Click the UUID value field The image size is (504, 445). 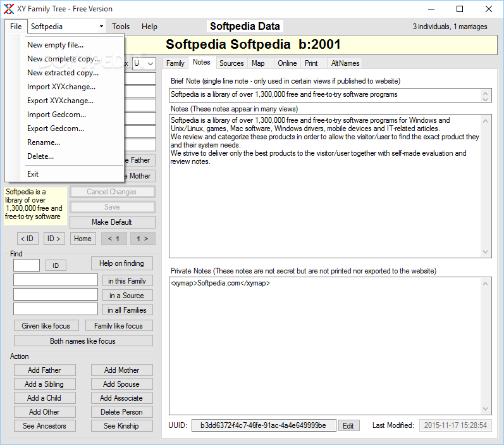264,425
